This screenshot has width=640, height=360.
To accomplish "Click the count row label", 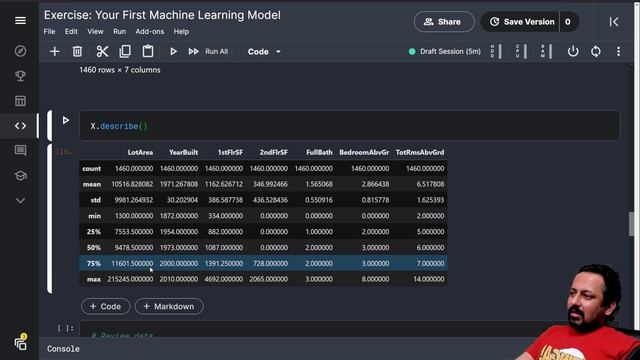I will point(91,169).
